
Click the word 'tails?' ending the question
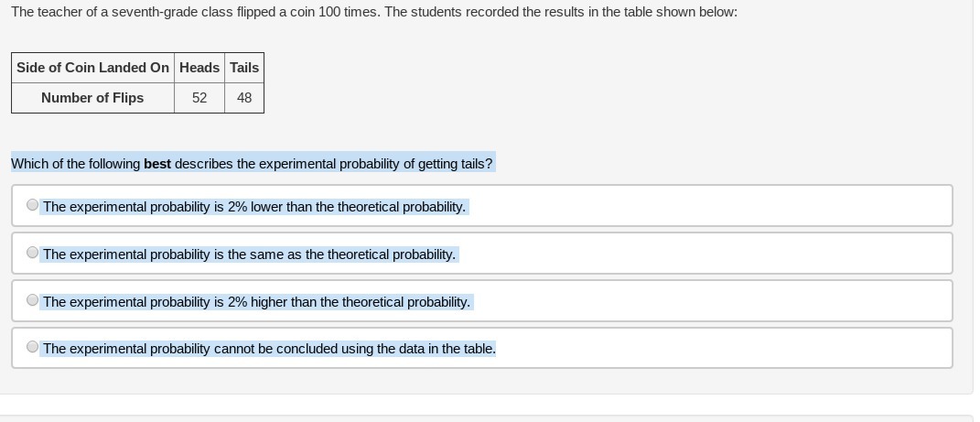pos(477,164)
